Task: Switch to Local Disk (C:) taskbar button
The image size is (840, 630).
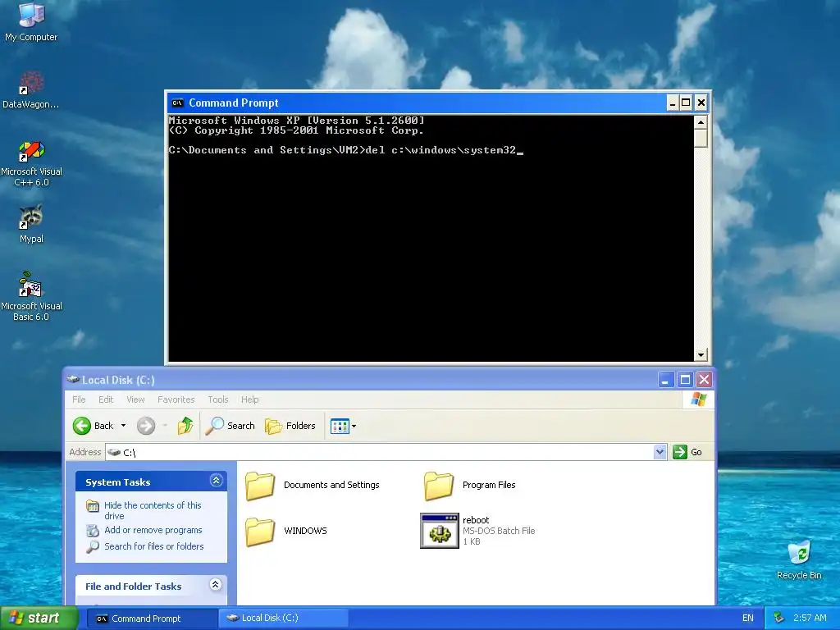Action: pos(283,619)
